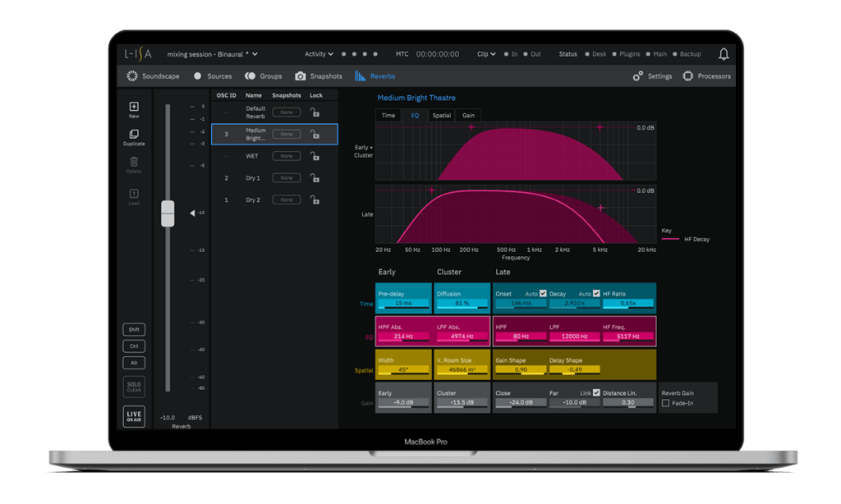Open the mixing session dropdown
841x504 pixels.
[x=213, y=54]
